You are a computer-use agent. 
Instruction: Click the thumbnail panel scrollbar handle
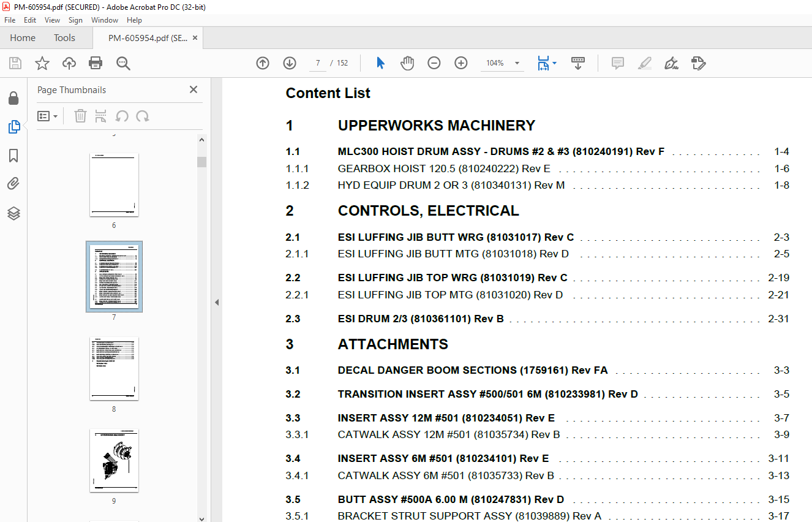coord(201,162)
